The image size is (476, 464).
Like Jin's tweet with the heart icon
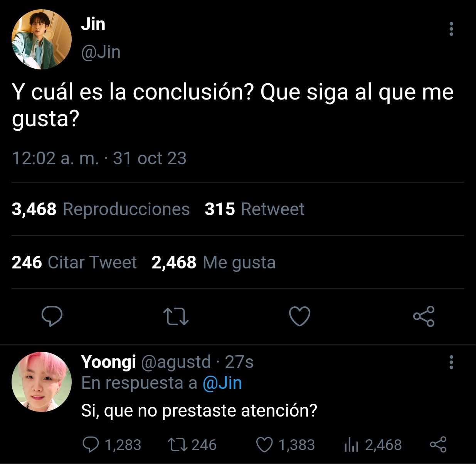[x=299, y=316]
